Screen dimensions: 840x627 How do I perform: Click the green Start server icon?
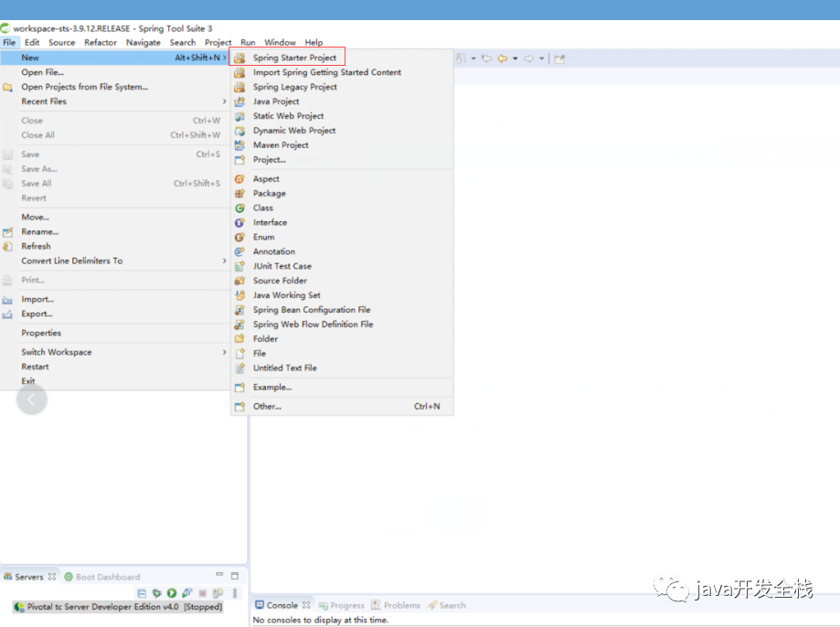[172, 593]
